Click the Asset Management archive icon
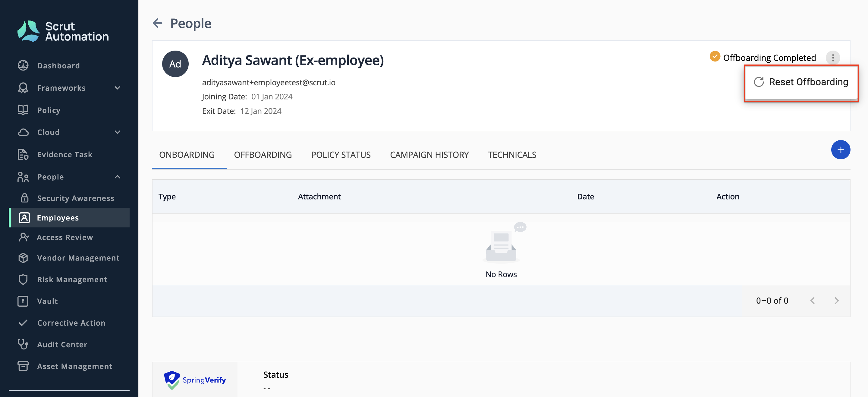868x397 pixels. click(x=23, y=366)
